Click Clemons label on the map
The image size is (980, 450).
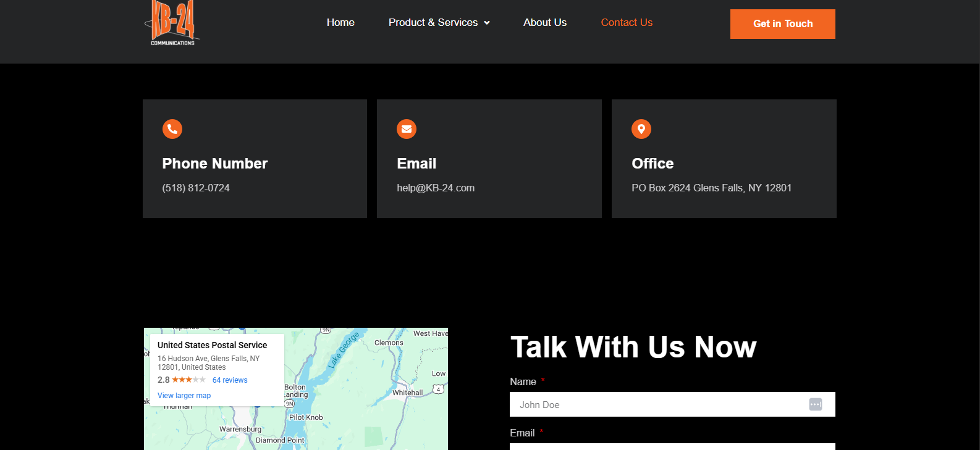(389, 343)
